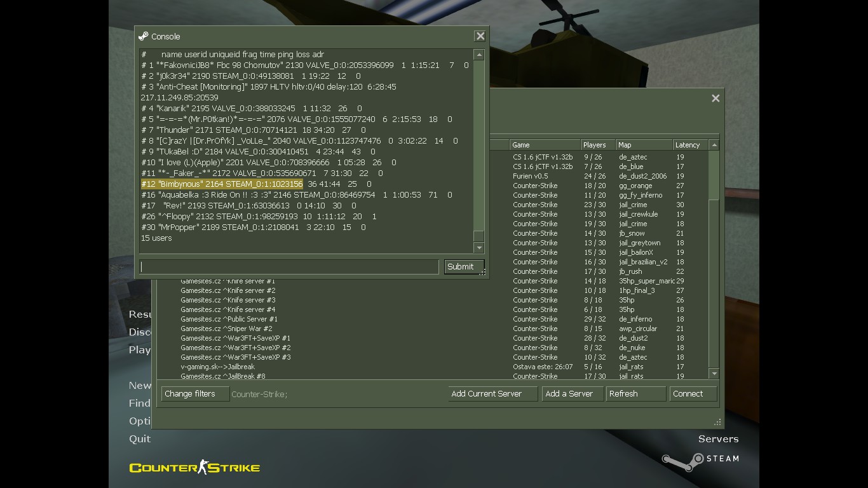868x488 pixels.
Task: Click de_nuke map entry
Action: (x=632, y=348)
